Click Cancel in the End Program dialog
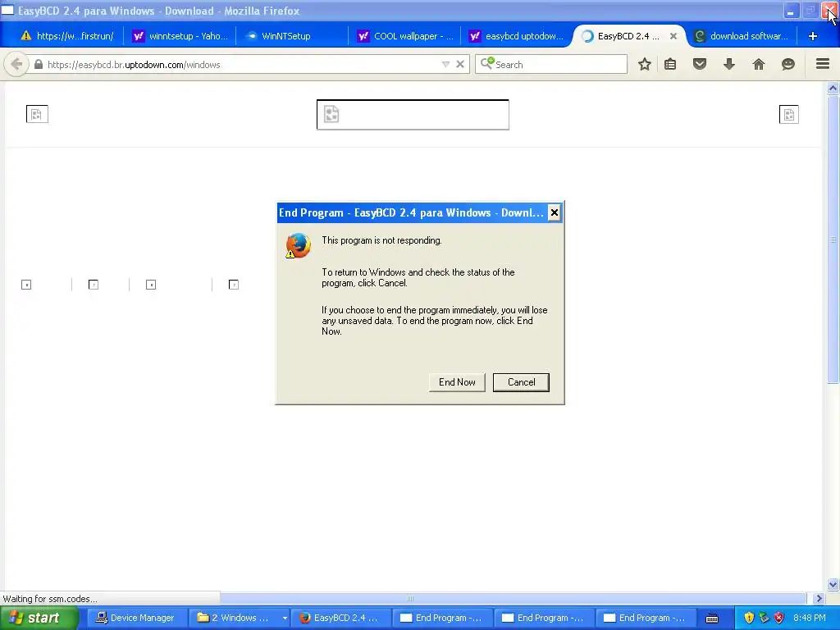 click(521, 382)
